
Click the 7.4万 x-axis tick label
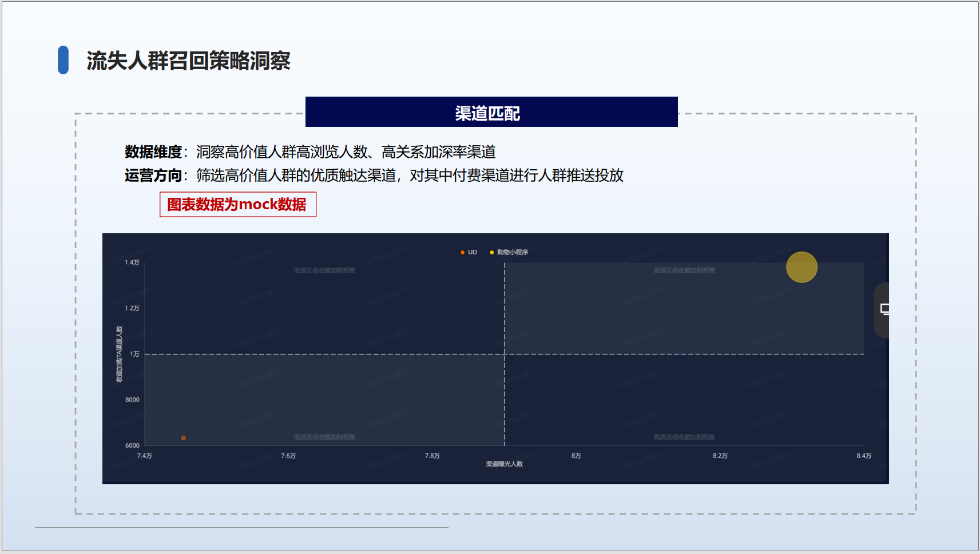point(145,456)
